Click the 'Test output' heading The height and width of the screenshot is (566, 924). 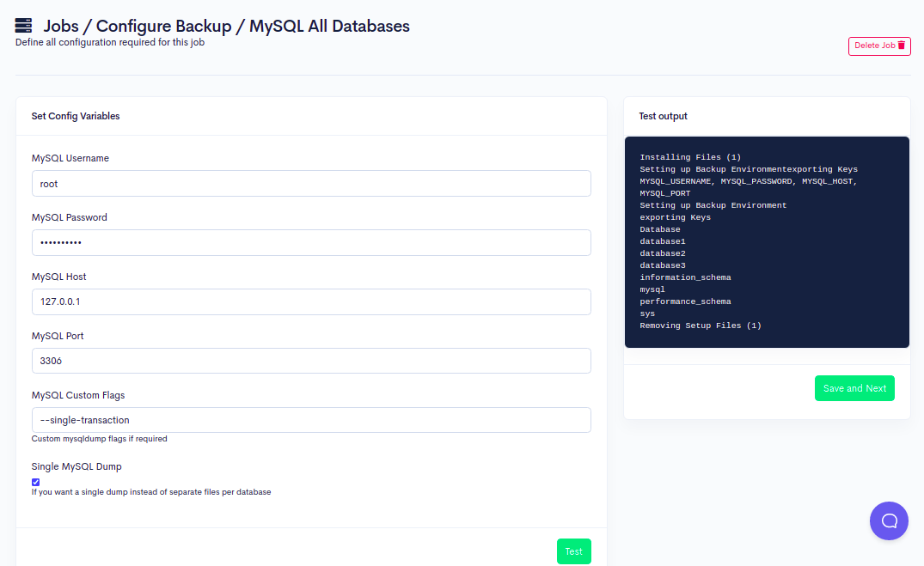(663, 116)
